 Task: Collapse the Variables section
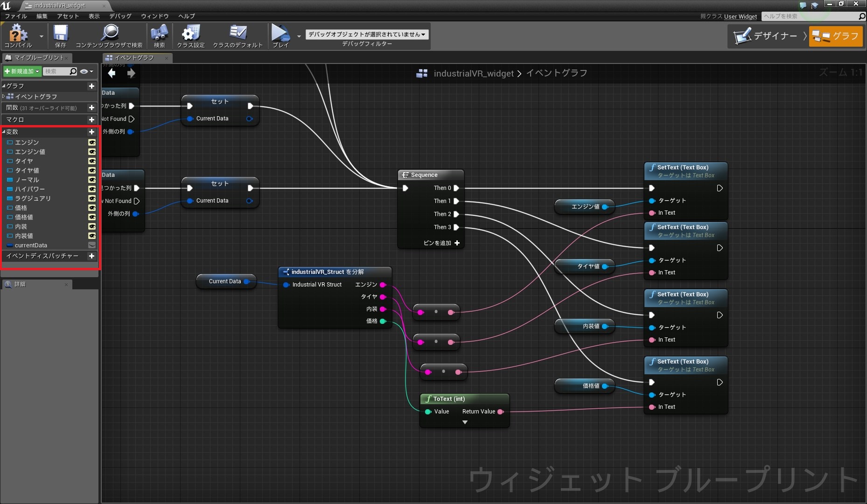(x=4, y=132)
